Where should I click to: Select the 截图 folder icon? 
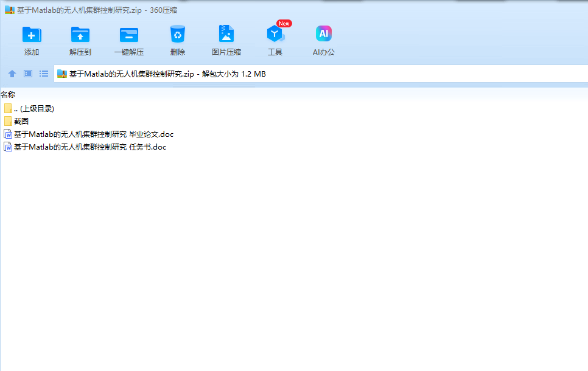8,122
